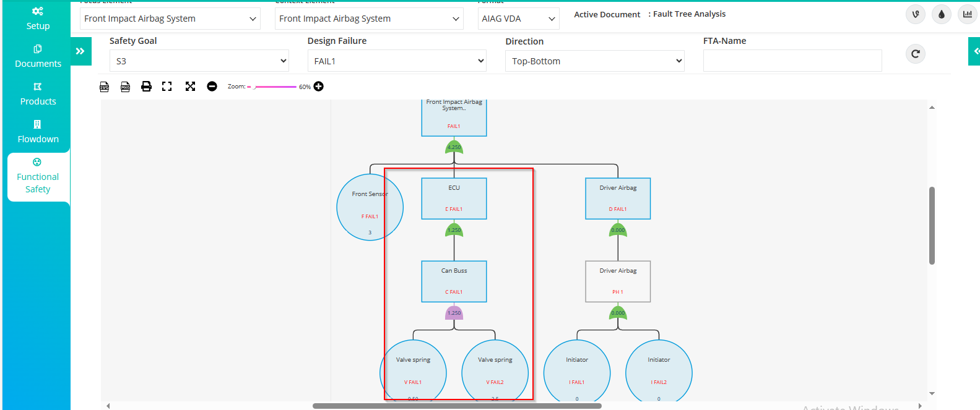Click green gate 1.250 under ECU

(454, 230)
